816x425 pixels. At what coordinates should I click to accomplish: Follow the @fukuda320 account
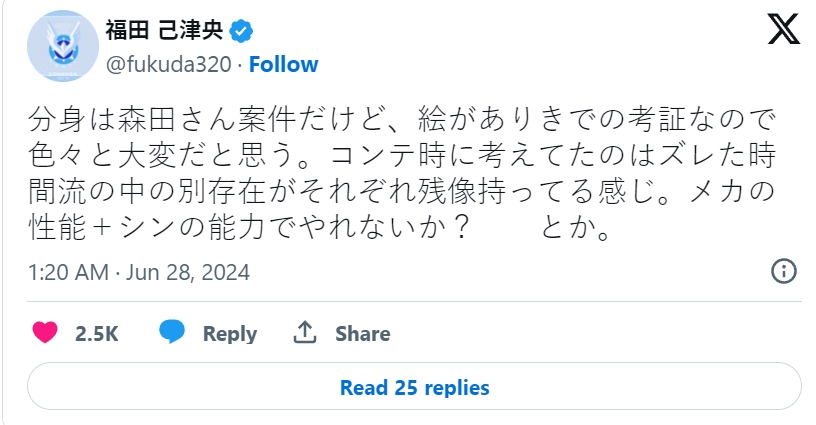tap(283, 65)
